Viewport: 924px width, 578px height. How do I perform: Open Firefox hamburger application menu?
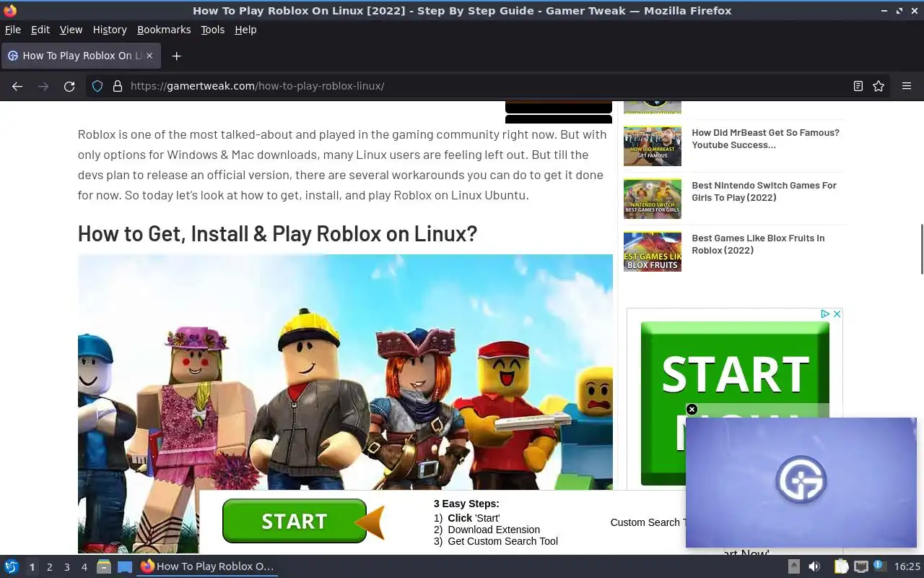(x=907, y=86)
